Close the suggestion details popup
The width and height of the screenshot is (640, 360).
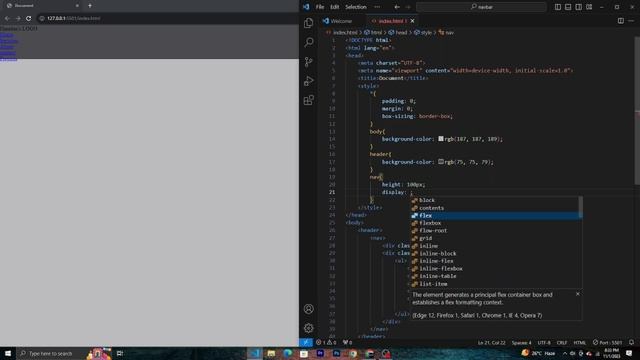coord(578,294)
